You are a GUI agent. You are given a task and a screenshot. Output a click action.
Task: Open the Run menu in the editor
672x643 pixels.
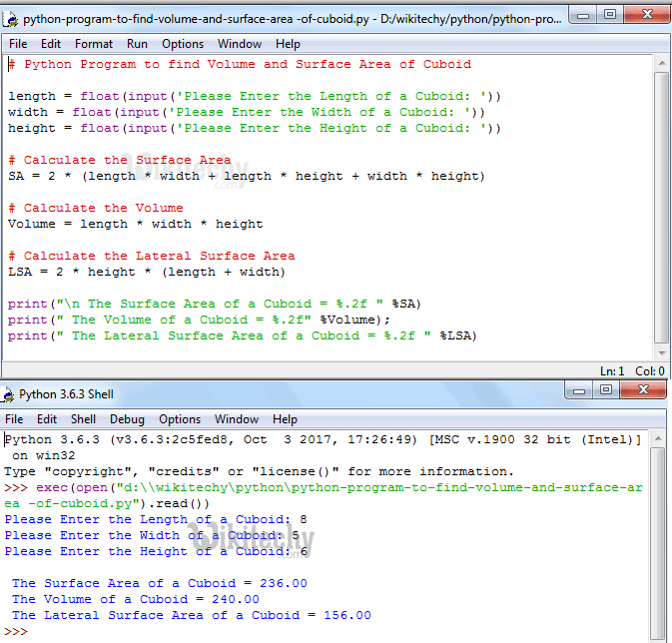click(137, 44)
